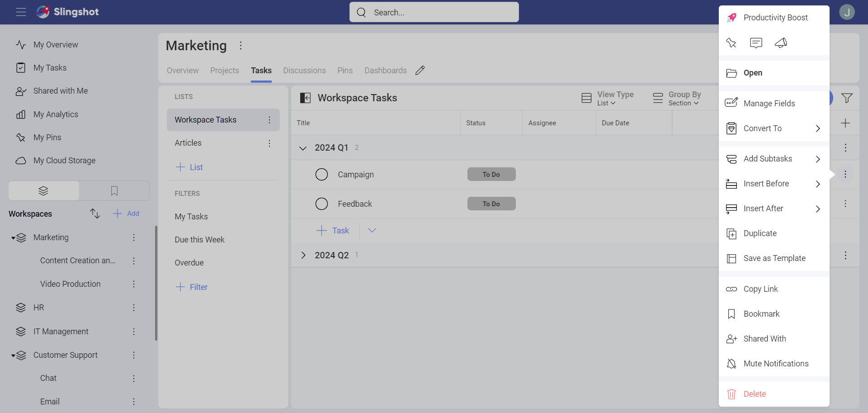Open Articles list options menu
This screenshot has width=868, height=413.
(269, 143)
